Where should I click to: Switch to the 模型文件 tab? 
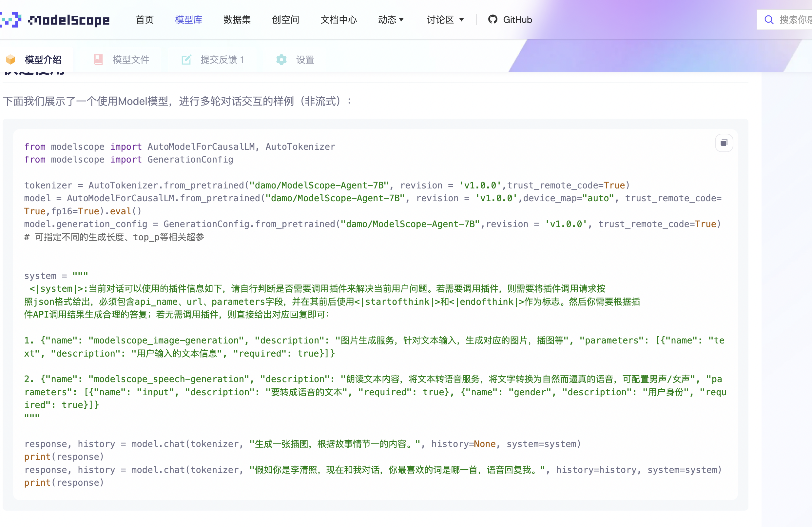131,60
